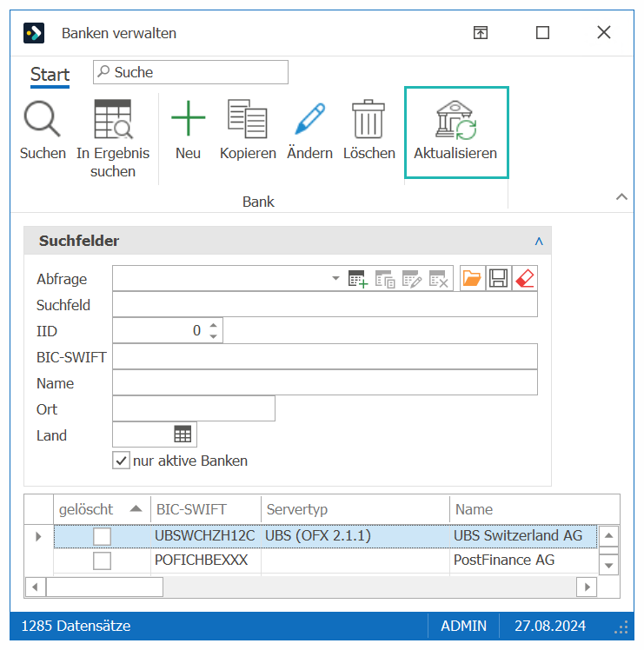Image resolution: width=644 pixels, height=650 pixels.
Task: Click the Ändern pencil icon
Action: point(309,118)
